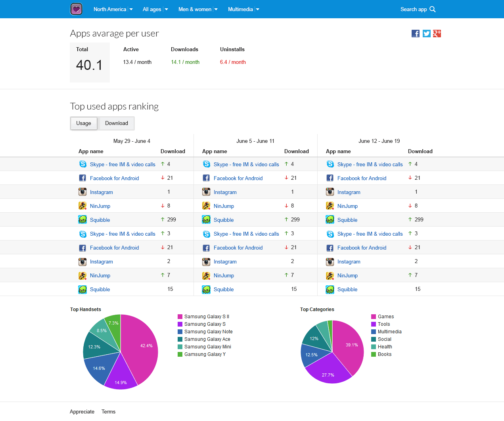Click first Instagram icon in June 5 column
The width and height of the screenshot is (504, 421).
[x=206, y=192]
